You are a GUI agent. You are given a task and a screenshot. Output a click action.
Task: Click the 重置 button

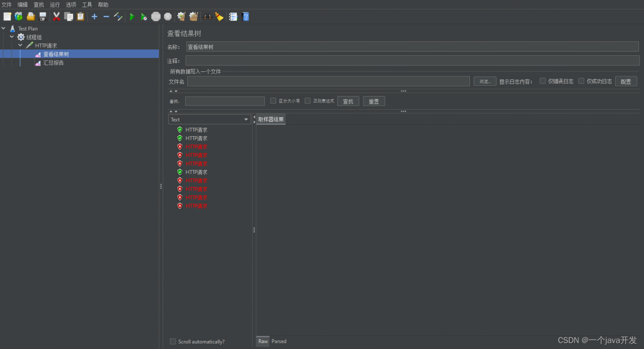tap(374, 101)
